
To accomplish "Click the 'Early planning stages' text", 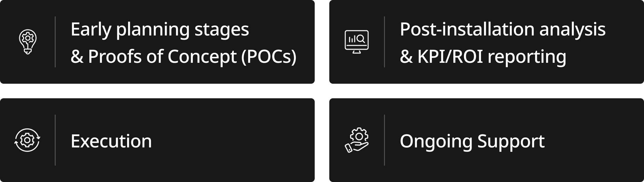I will tap(160, 30).
